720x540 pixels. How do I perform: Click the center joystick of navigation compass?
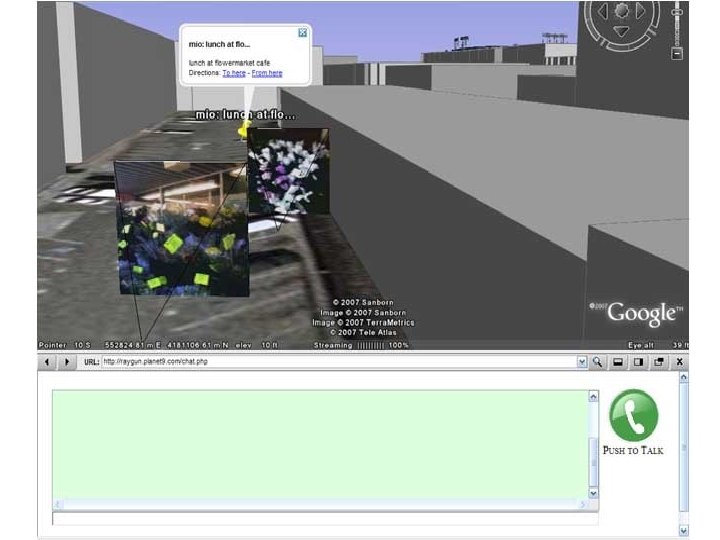click(622, 10)
